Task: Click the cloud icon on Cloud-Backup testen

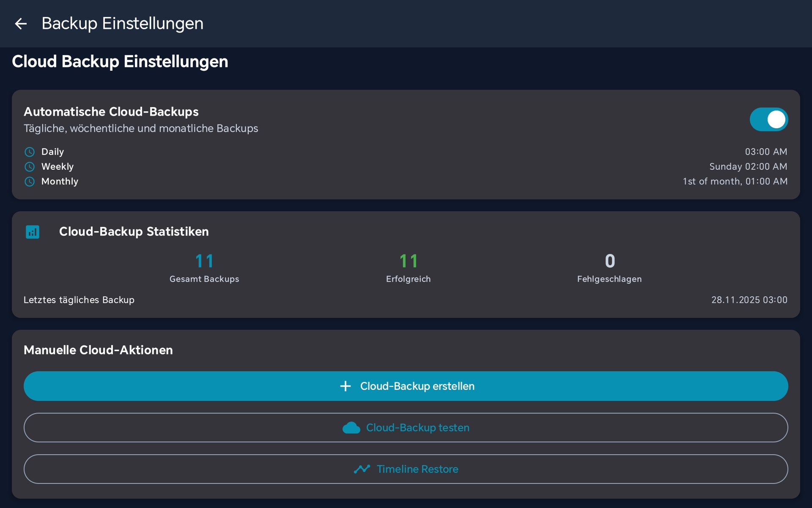Action: click(x=351, y=428)
